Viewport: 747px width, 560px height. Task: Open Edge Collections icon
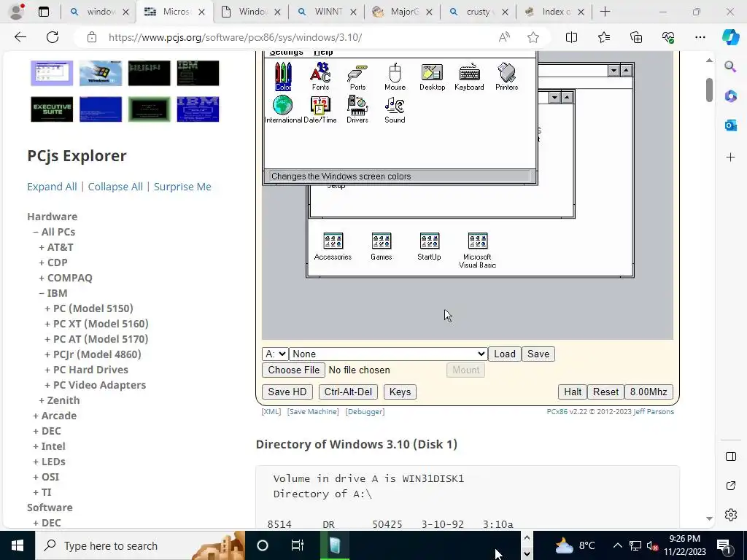[636, 37]
